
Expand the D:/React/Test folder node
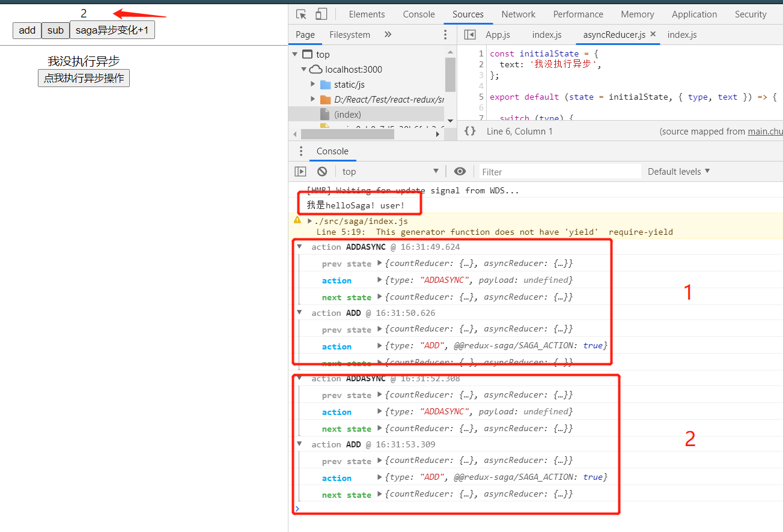click(313, 99)
